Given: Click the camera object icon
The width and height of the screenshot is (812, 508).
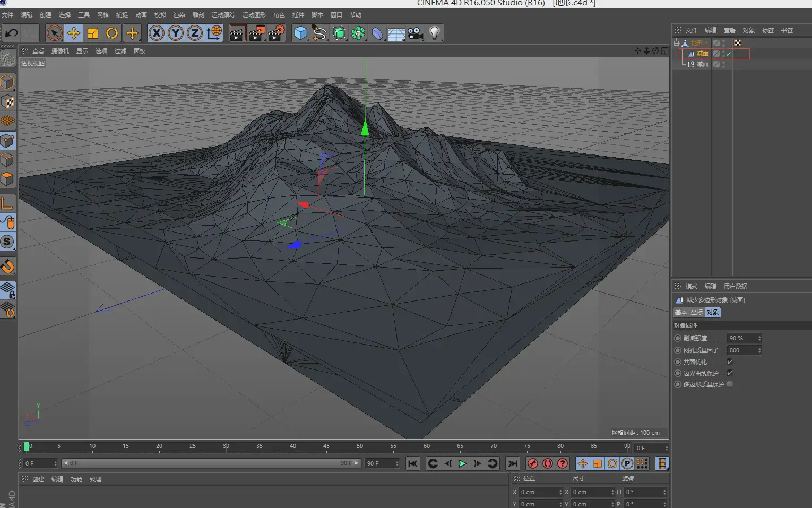Looking at the screenshot, I should 416,33.
